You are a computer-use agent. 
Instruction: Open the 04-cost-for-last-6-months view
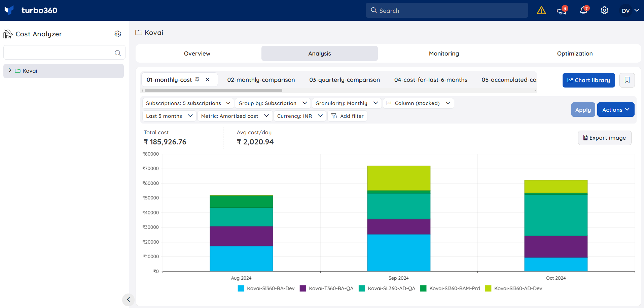(x=431, y=80)
